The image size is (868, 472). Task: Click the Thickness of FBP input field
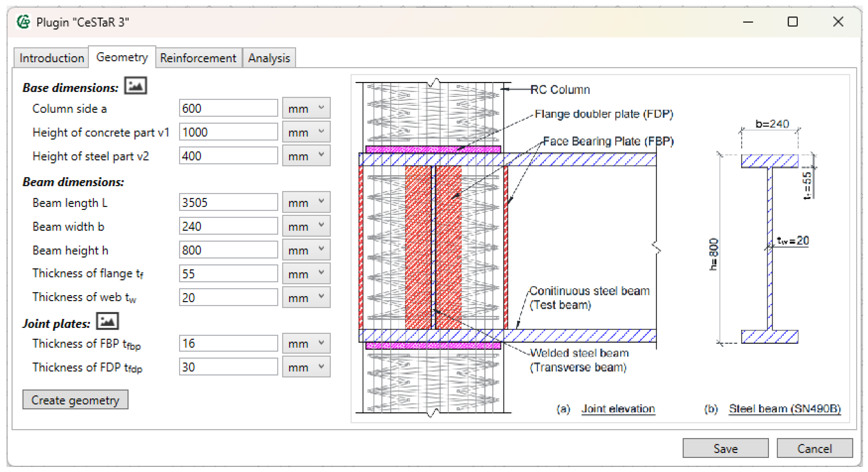point(228,343)
